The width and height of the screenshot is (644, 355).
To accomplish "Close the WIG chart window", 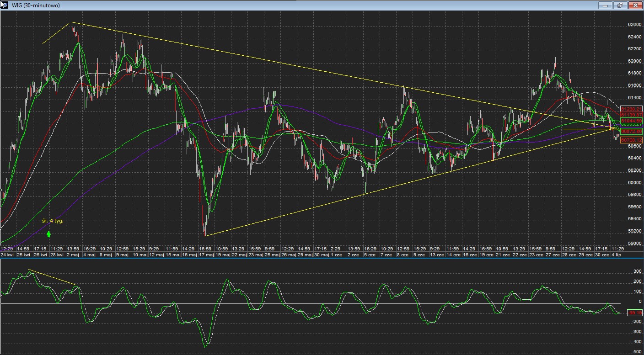I will [634, 5].
